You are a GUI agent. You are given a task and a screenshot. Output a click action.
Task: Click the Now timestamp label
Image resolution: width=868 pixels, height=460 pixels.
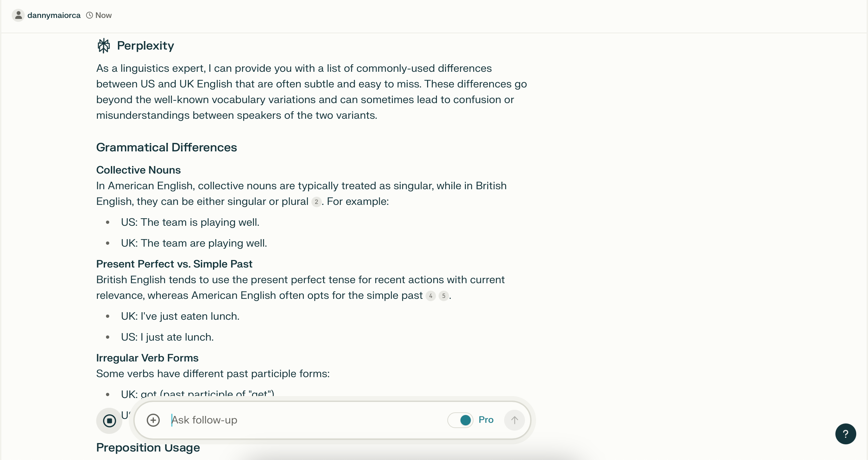[x=103, y=15]
